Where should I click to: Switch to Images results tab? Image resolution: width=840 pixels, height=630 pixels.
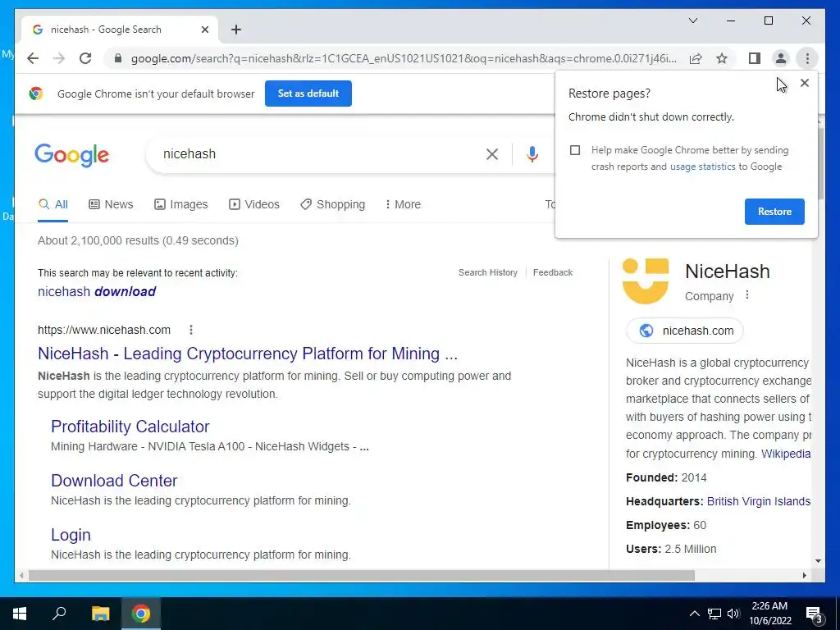pyautogui.click(x=181, y=204)
